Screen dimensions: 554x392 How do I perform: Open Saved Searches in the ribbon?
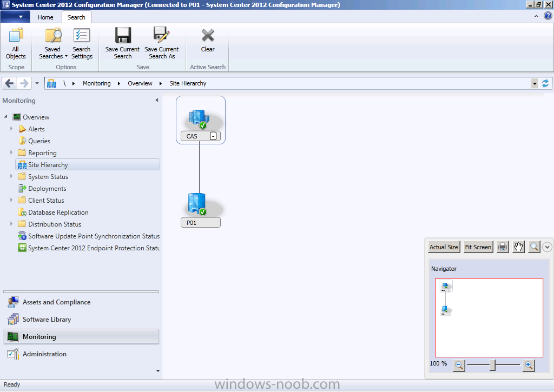[x=53, y=44]
